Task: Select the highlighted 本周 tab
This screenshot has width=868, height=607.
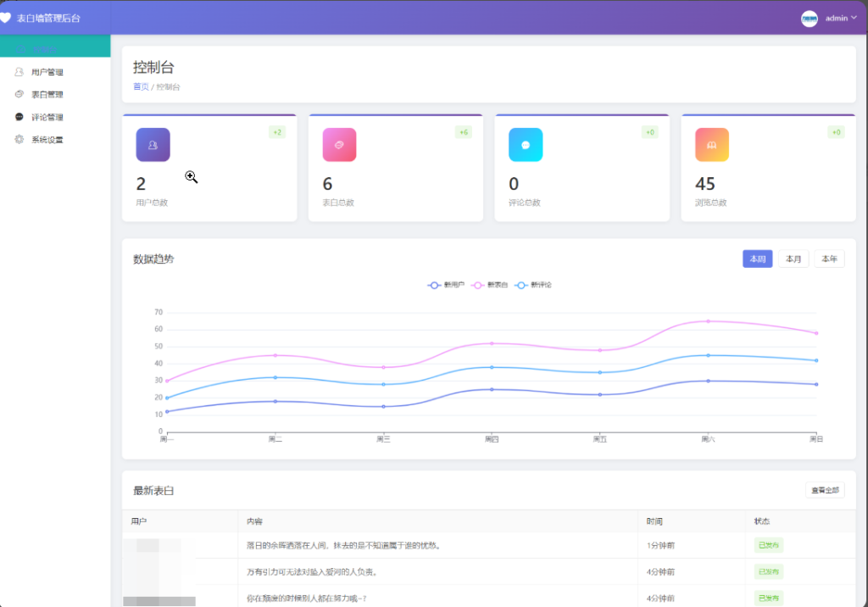Action: 757,259
